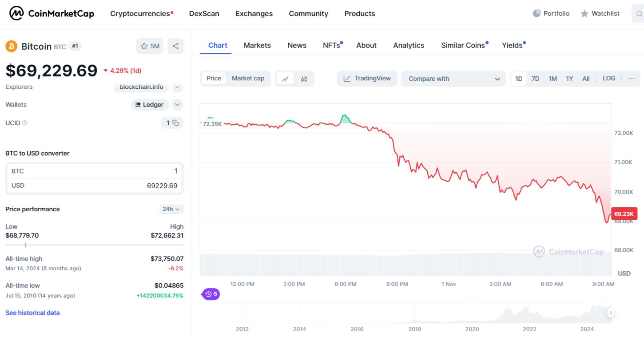Switch the chart to candlestick view
Image resolution: width=644 pixels, height=343 pixels.
pos(304,78)
